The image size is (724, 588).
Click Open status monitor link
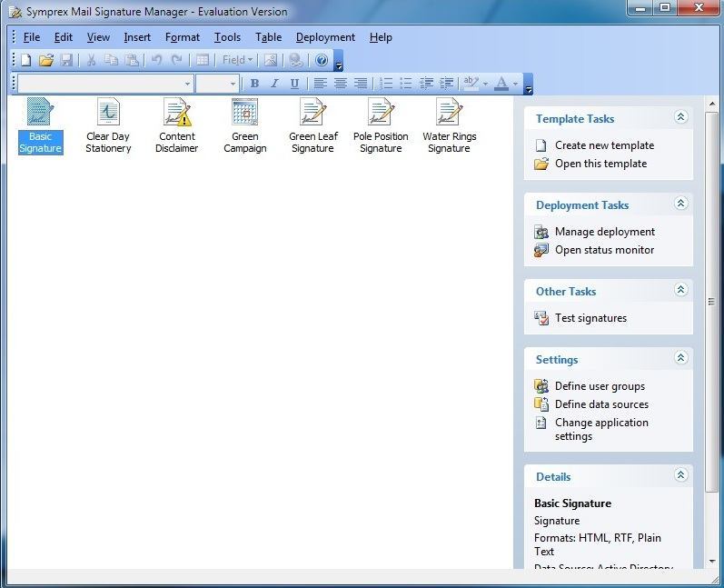click(x=604, y=250)
